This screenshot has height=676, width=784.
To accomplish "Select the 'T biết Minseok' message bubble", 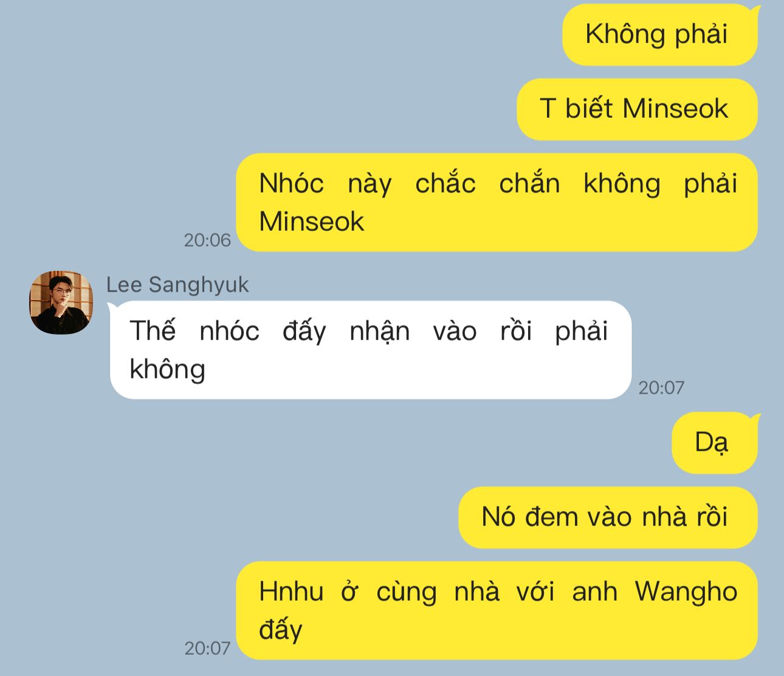I will coord(637,109).
